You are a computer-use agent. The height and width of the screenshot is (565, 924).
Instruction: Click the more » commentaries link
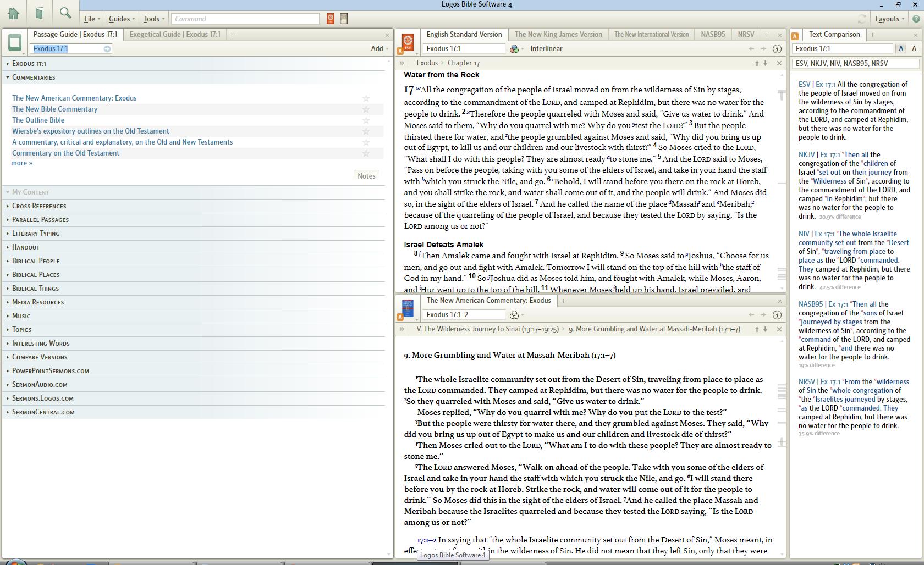click(21, 163)
